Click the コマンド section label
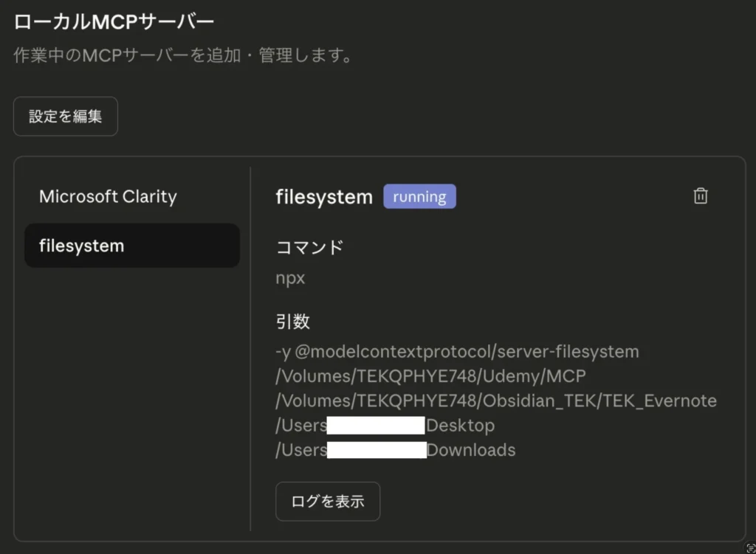 (x=309, y=247)
